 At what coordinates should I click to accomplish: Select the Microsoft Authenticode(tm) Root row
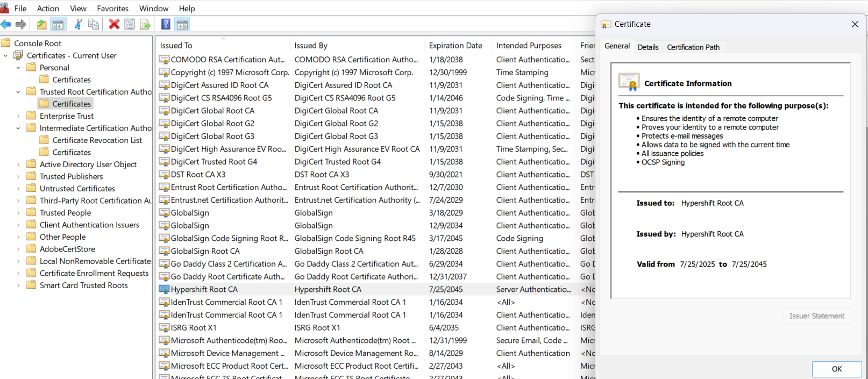point(376,340)
